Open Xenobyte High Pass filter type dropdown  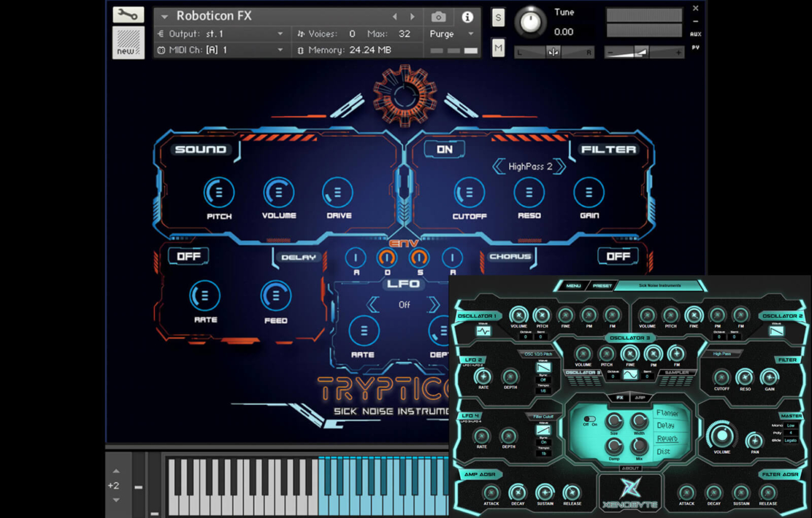click(722, 354)
